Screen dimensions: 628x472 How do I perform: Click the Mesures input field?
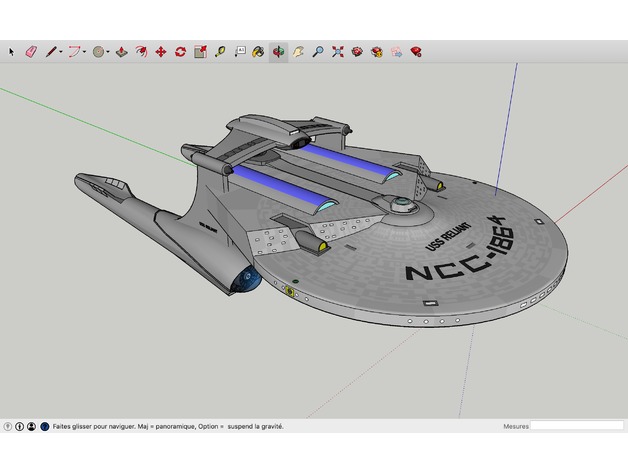[576, 426]
